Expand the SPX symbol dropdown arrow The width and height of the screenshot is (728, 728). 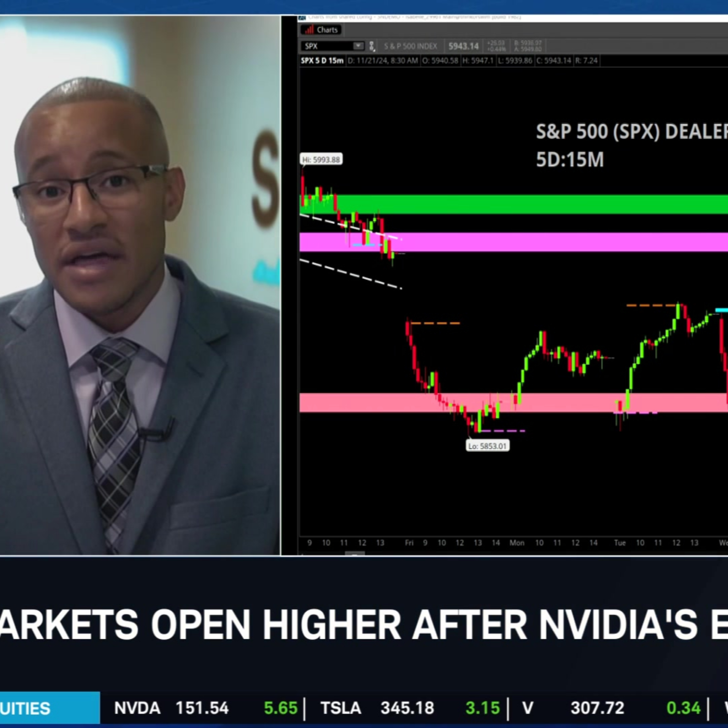coord(358,46)
